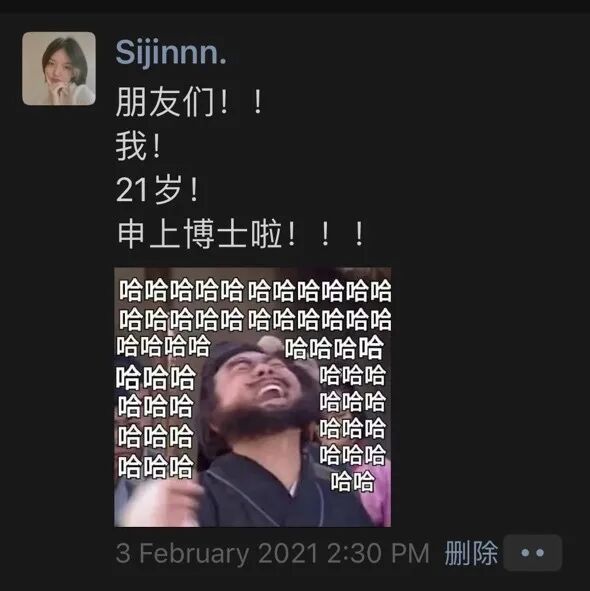
Task: Click the 3 February 2021 timestamp
Action: (x=217, y=553)
